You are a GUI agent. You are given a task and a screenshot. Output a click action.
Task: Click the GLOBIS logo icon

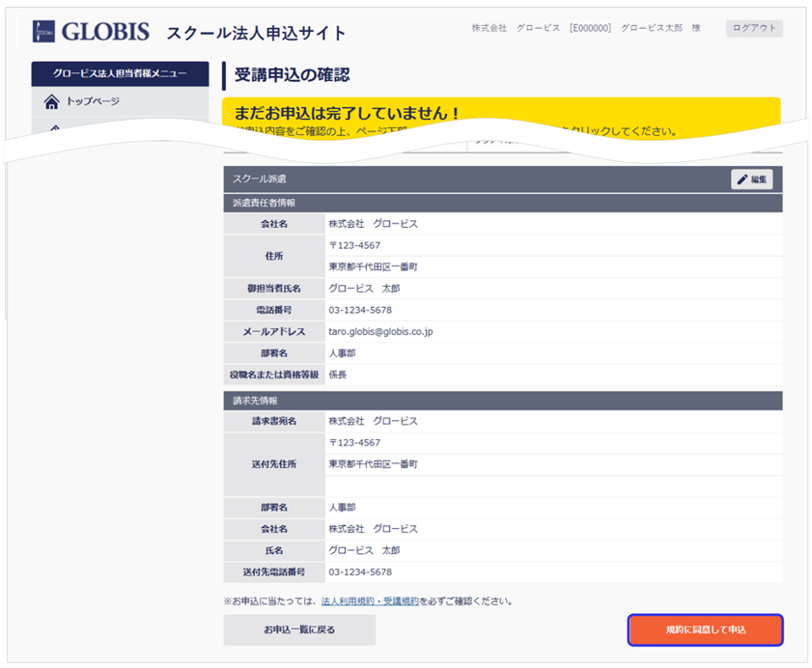pyautogui.click(x=43, y=31)
